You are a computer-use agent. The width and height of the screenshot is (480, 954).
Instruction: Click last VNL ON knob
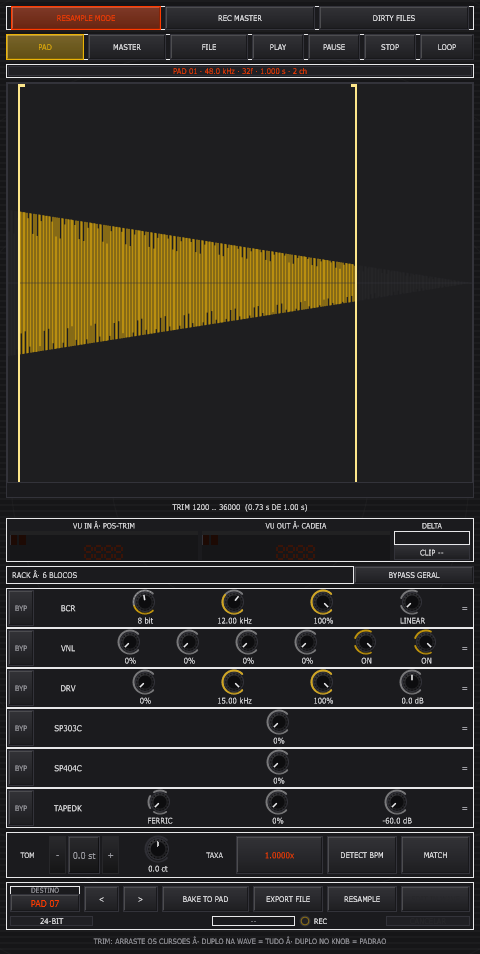pyautogui.click(x=426, y=642)
